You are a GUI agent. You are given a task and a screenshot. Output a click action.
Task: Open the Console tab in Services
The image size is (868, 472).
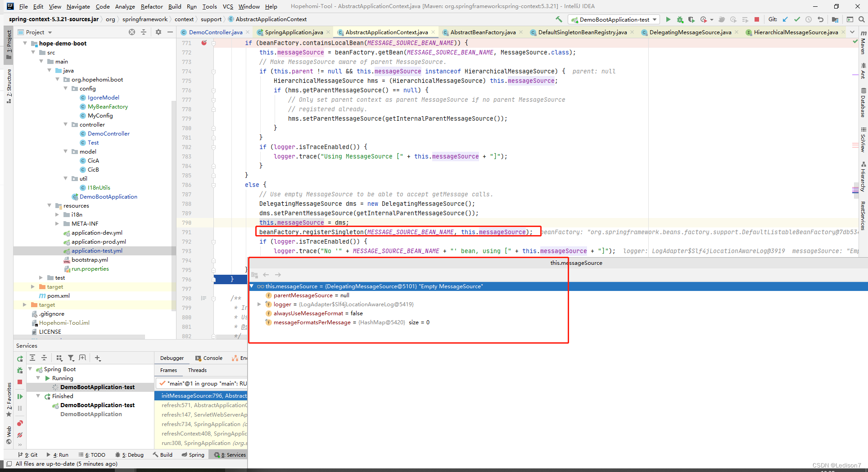pyautogui.click(x=209, y=358)
